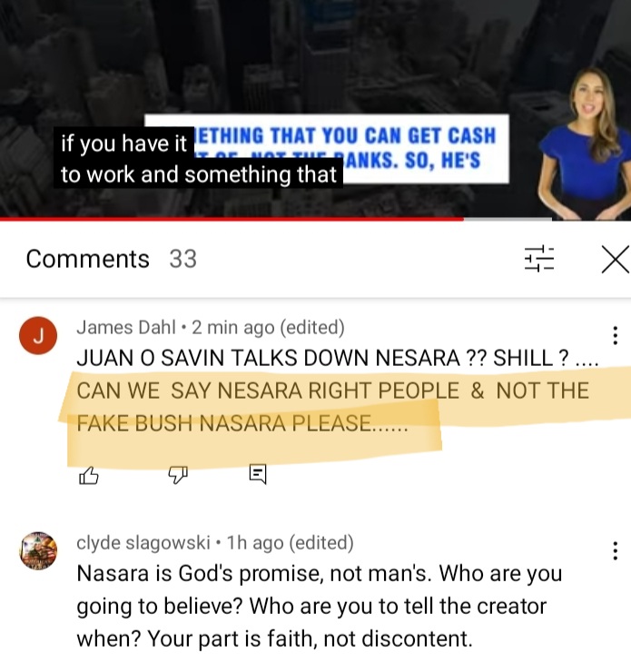Dislike James Dahl's comment with thumbs down
This screenshot has height=672, width=631.
(x=178, y=475)
